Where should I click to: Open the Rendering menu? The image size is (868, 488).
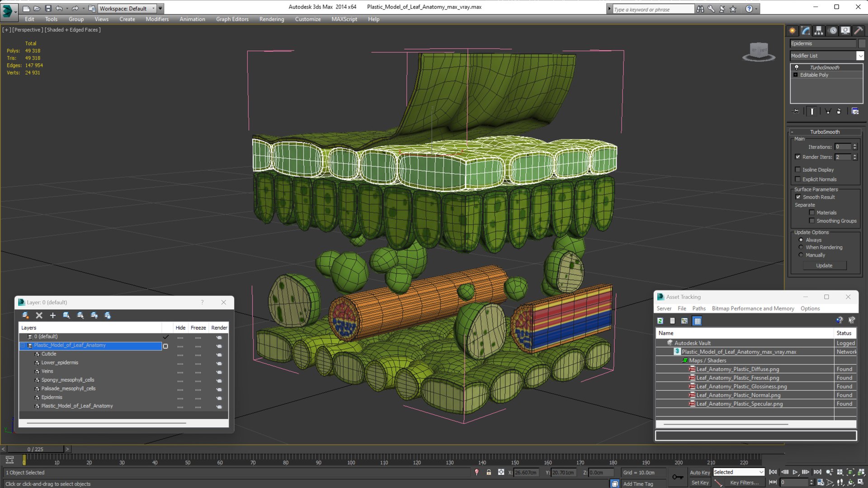click(271, 19)
